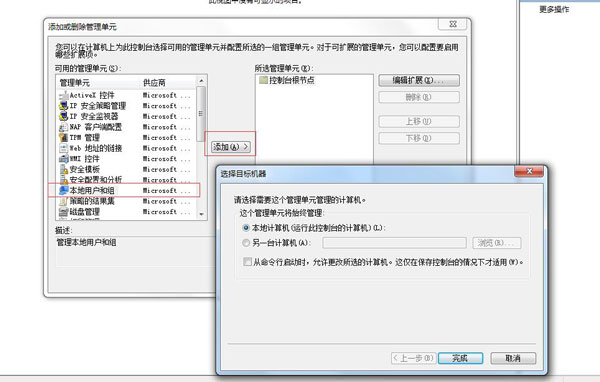
Task: Click the snap-in list scroll-down arrow
Action: coord(201,214)
